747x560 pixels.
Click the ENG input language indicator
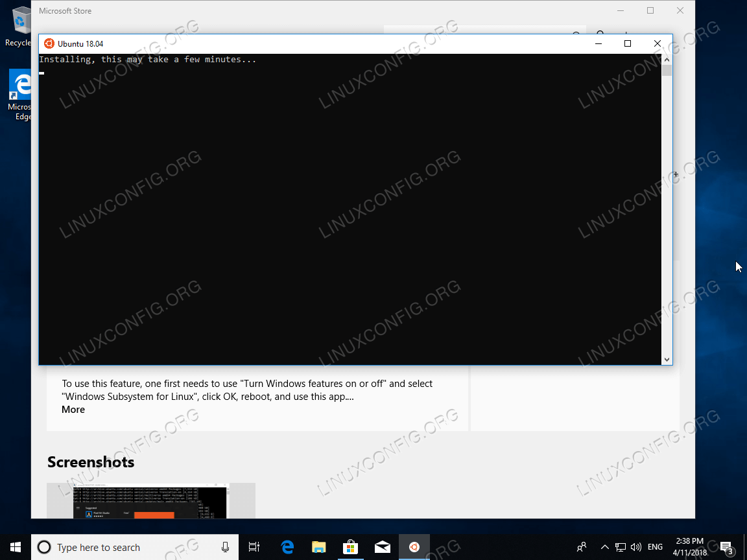(655, 547)
